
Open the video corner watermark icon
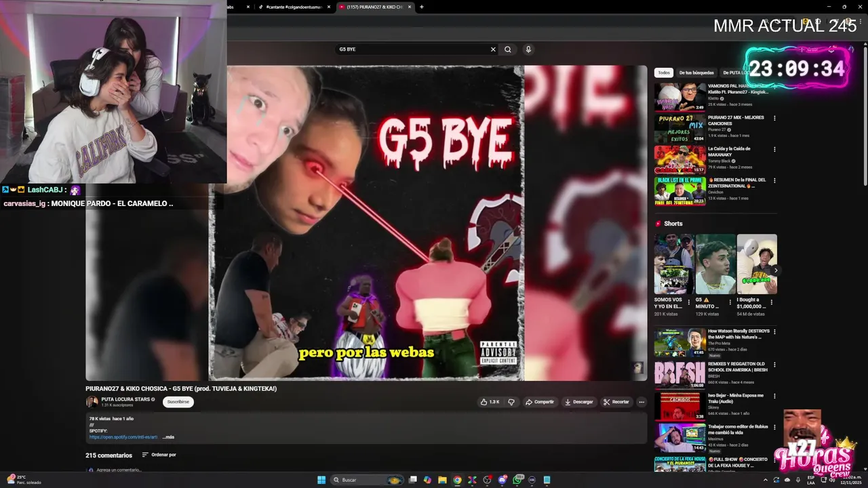(637, 367)
